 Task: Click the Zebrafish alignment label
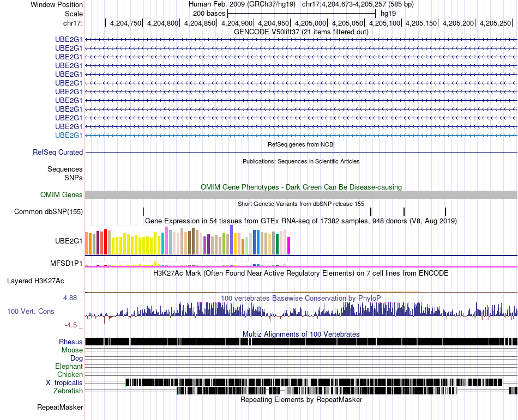68,391
